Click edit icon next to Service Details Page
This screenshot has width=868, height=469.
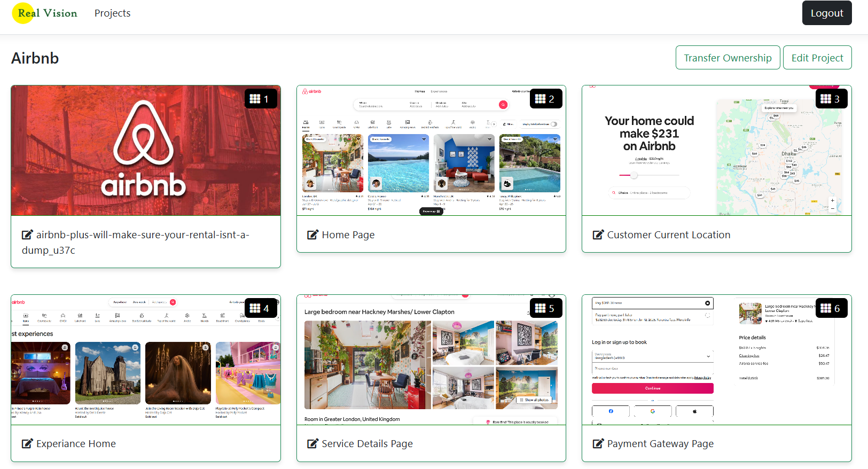[312, 443]
